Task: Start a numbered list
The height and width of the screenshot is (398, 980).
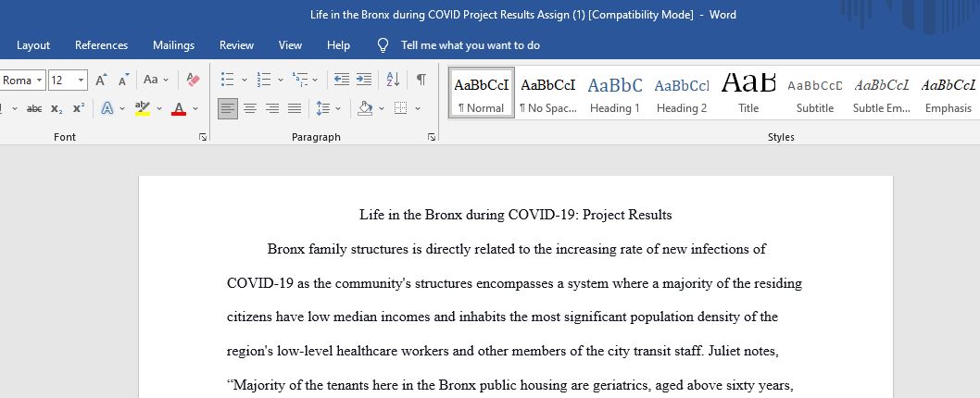Action: tap(264, 80)
